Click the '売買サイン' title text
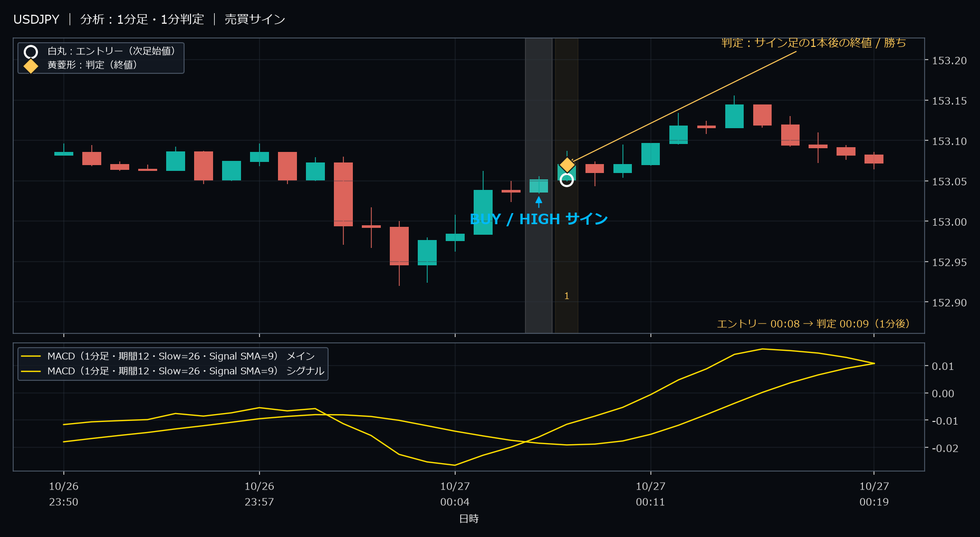This screenshot has height=537, width=980. pyautogui.click(x=255, y=20)
